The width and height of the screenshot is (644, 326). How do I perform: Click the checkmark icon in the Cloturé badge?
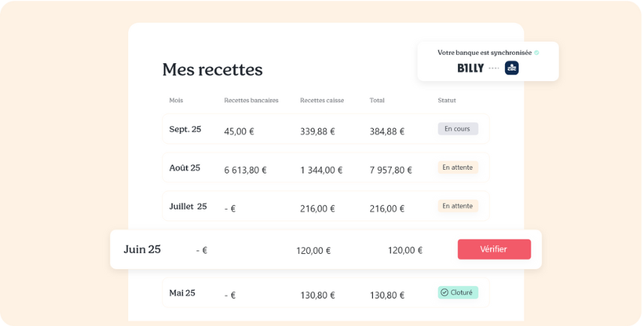pos(444,292)
